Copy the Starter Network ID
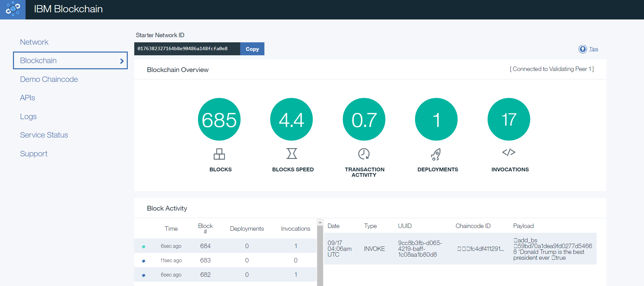This screenshot has width=644, height=286. (252, 49)
